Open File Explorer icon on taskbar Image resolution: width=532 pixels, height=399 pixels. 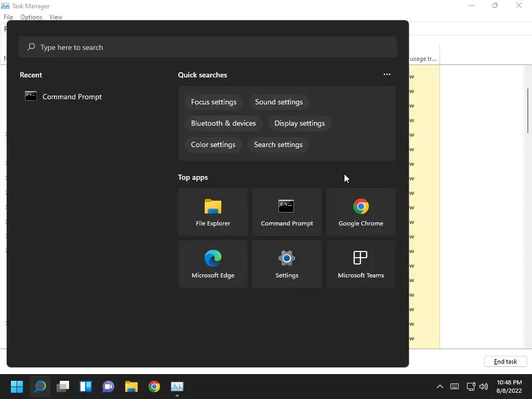[x=131, y=387]
